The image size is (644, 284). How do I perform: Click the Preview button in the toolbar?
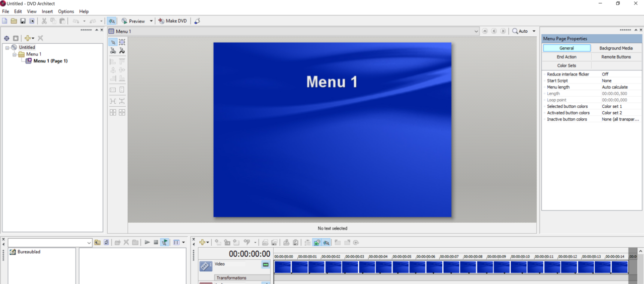[133, 21]
